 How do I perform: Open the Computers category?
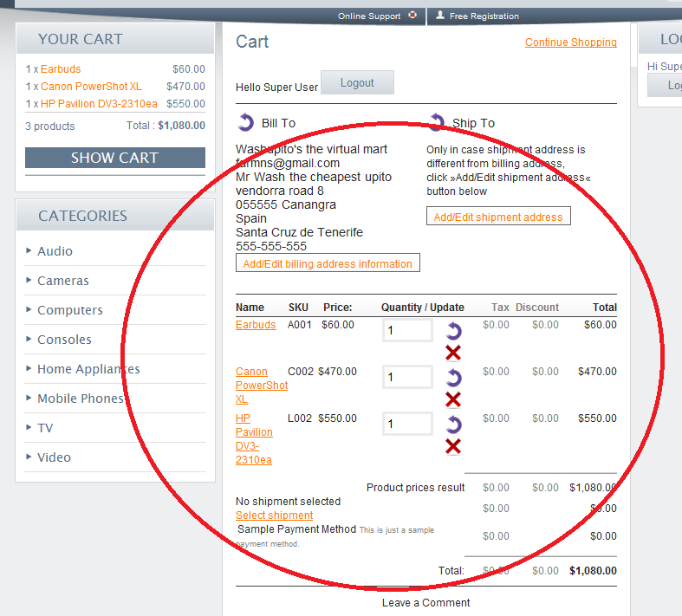(70, 310)
